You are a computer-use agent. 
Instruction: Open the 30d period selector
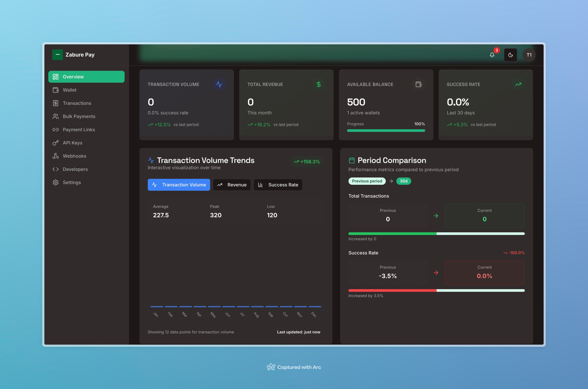tap(404, 181)
